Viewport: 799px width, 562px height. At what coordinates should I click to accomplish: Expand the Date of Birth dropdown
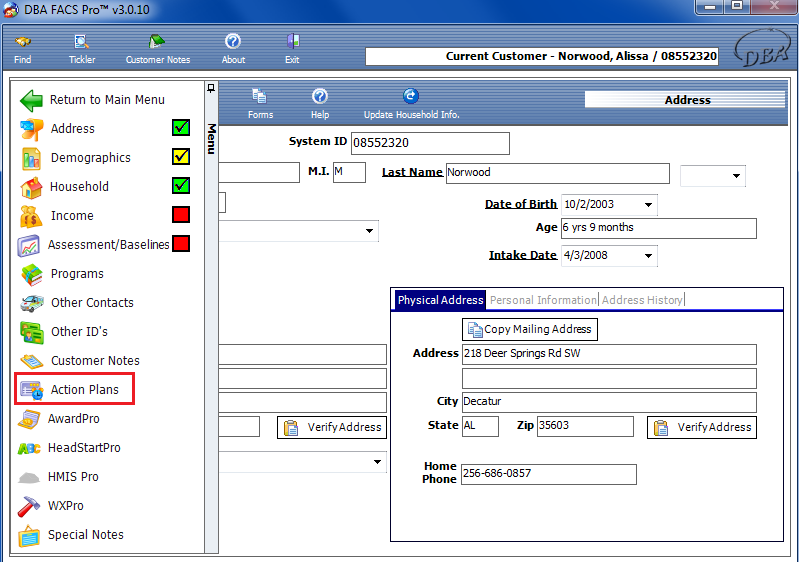[648, 205]
